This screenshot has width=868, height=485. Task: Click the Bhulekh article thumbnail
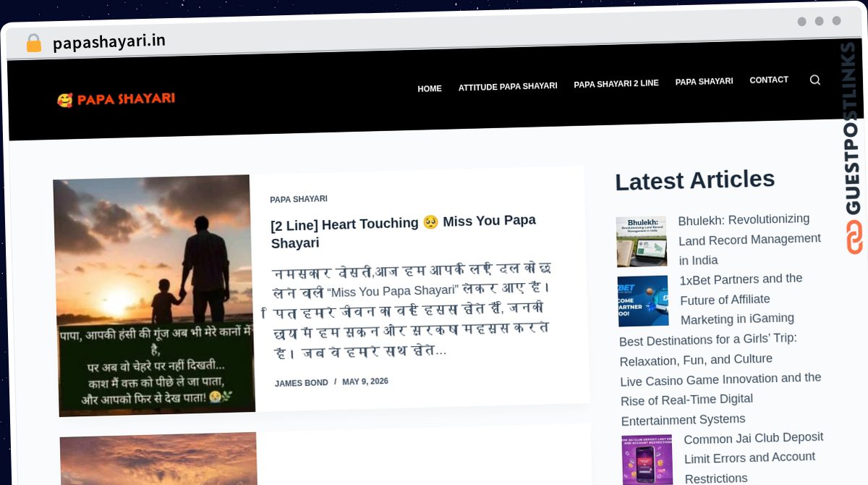tap(642, 242)
